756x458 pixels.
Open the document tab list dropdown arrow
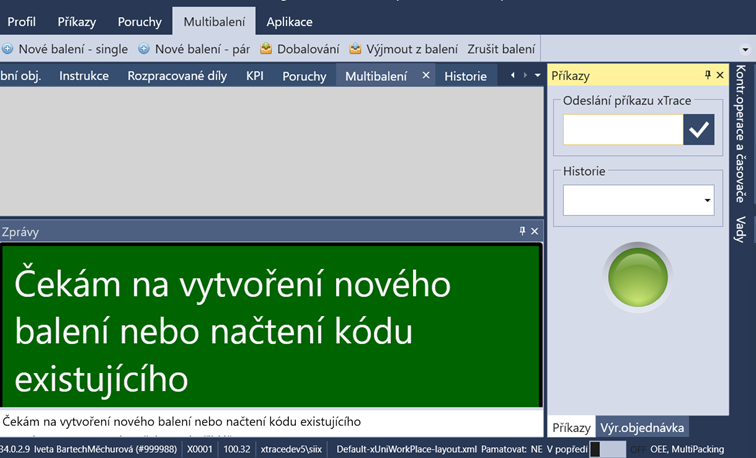pos(537,76)
